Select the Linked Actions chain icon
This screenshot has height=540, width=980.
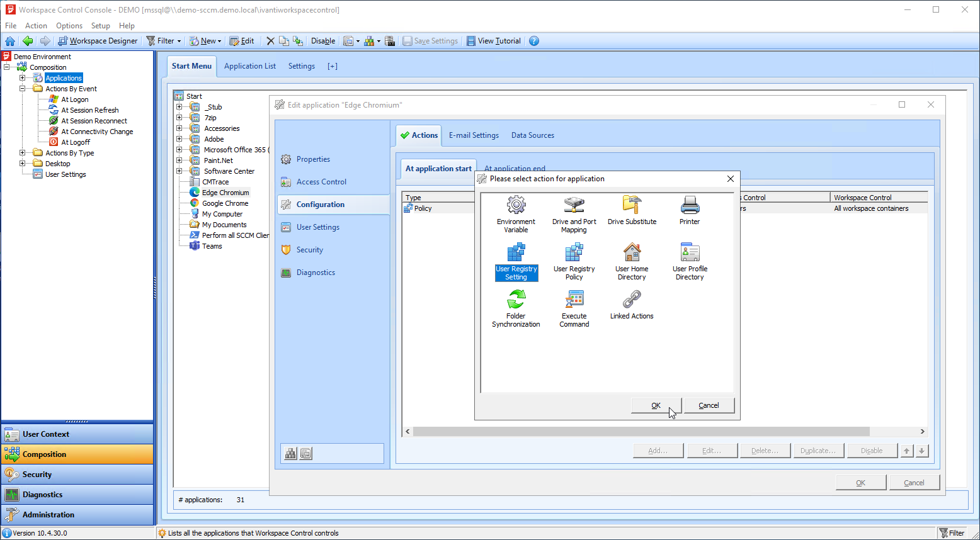pyautogui.click(x=632, y=300)
